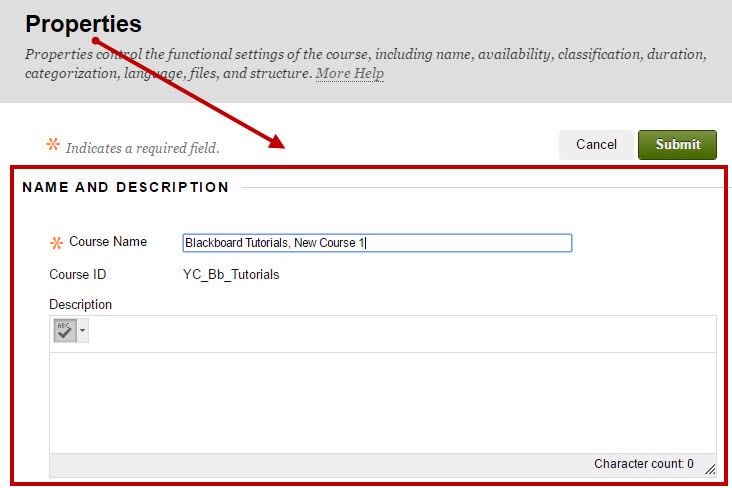Click the Description label

[81, 304]
